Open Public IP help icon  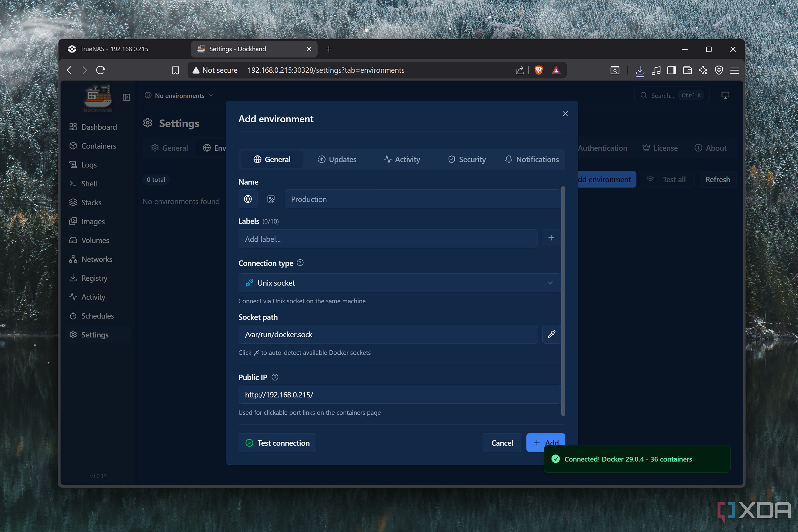275,377
